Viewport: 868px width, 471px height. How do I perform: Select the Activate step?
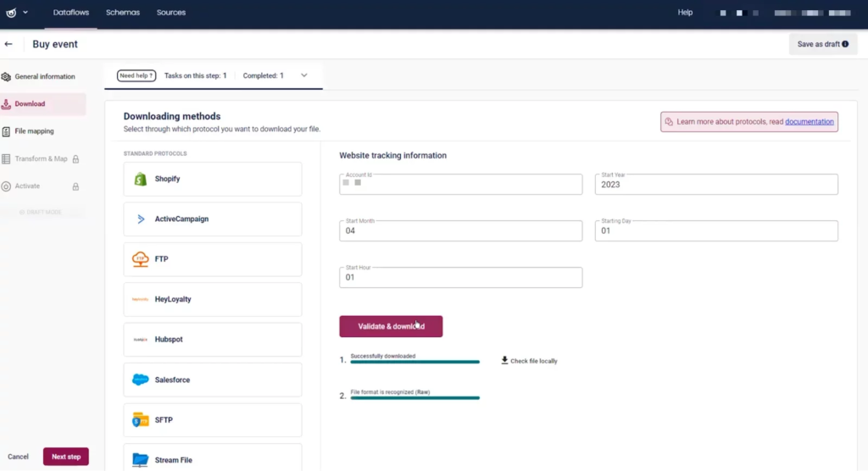(43, 186)
